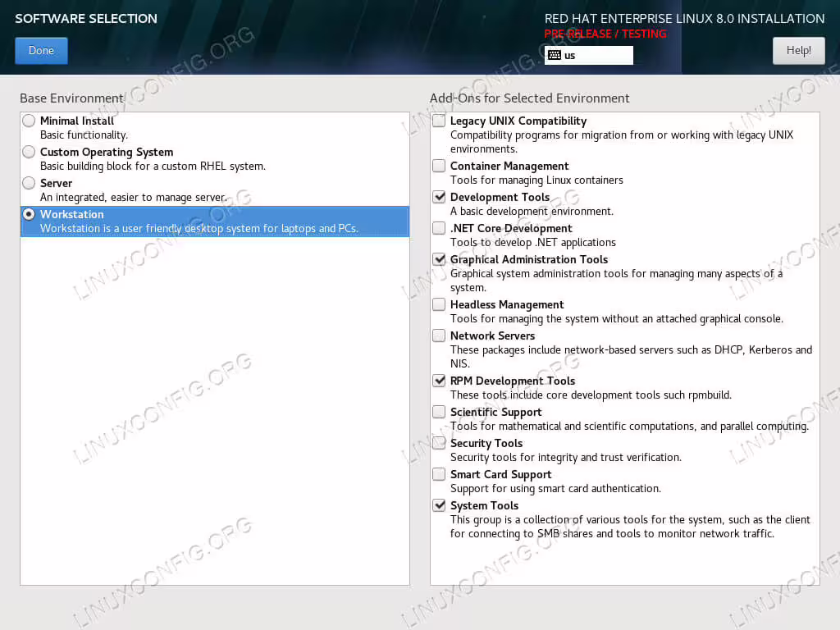840x630 pixels.
Task: Select the Workstation radio button
Action: click(29, 214)
